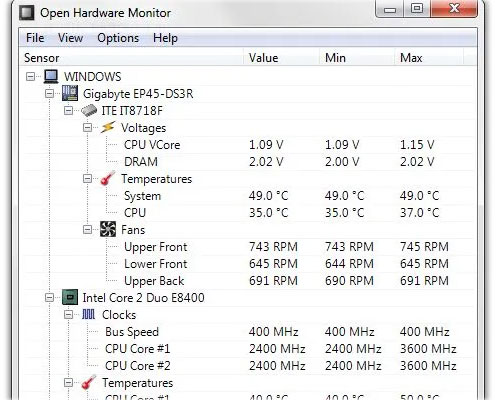Open the View menu

point(70,38)
